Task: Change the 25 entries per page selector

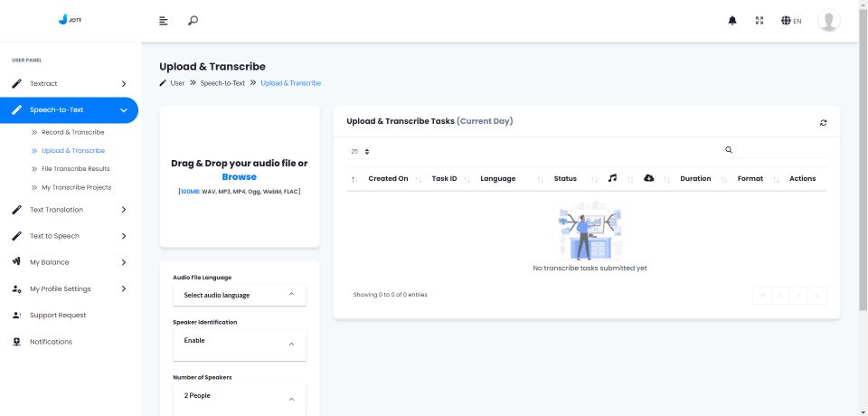Action: point(360,151)
